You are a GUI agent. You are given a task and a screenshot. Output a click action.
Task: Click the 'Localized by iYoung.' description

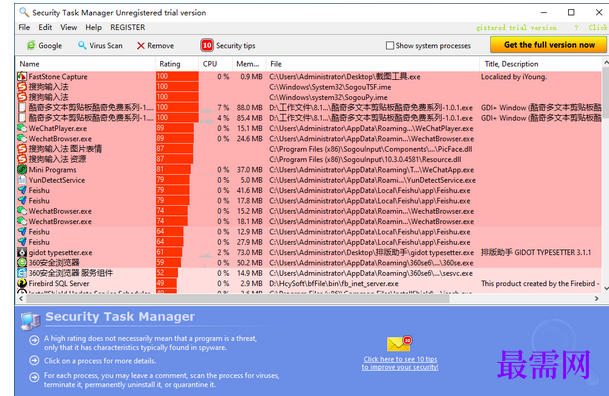pos(513,76)
